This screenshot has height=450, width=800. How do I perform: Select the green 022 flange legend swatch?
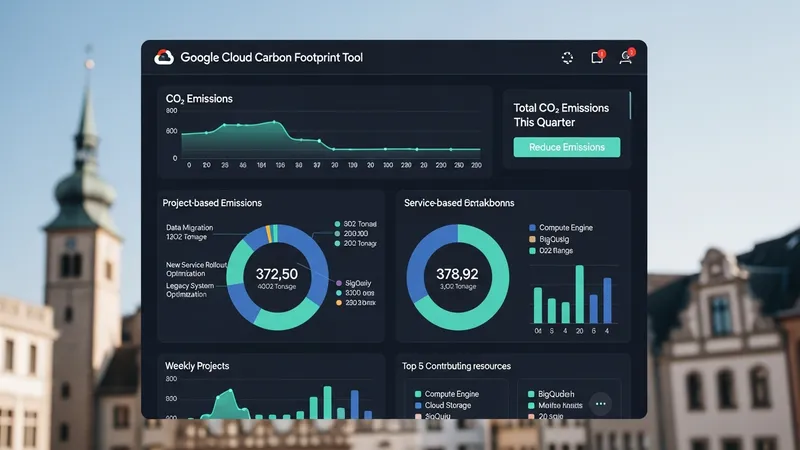tap(532, 251)
